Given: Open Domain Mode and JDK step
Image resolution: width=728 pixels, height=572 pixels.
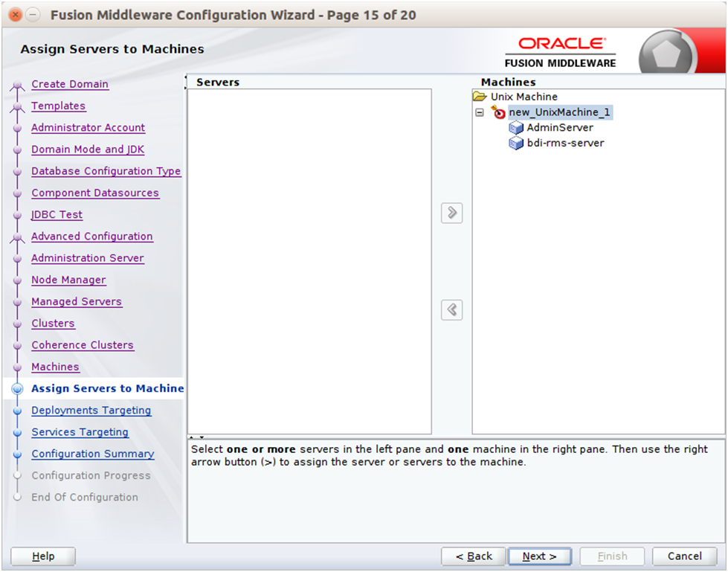Looking at the screenshot, I should pyautogui.click(x=88, y=150).
